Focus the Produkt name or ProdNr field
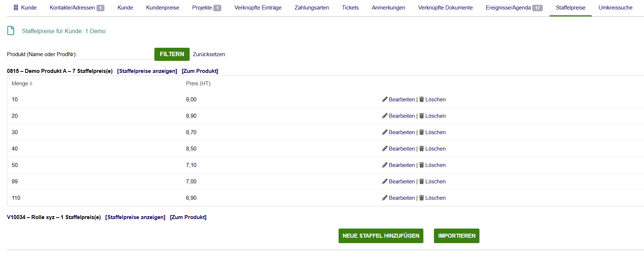The height and width of the screenshot is (265, 644). (115, 55)
